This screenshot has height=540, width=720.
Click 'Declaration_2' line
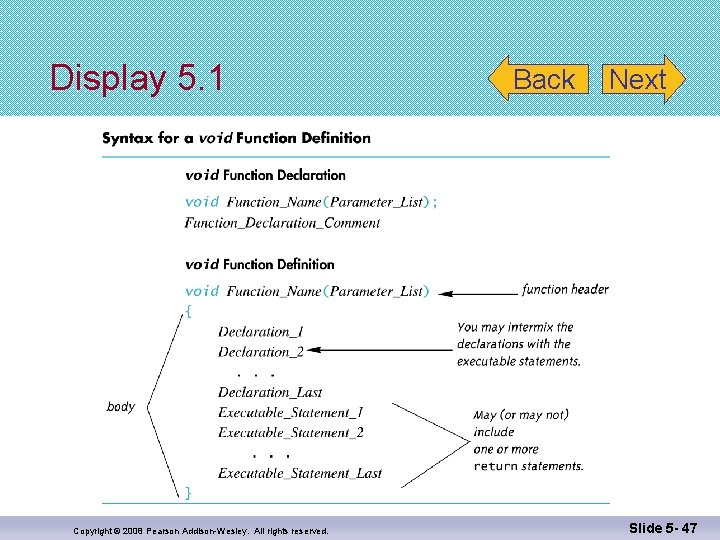(260, 352)
